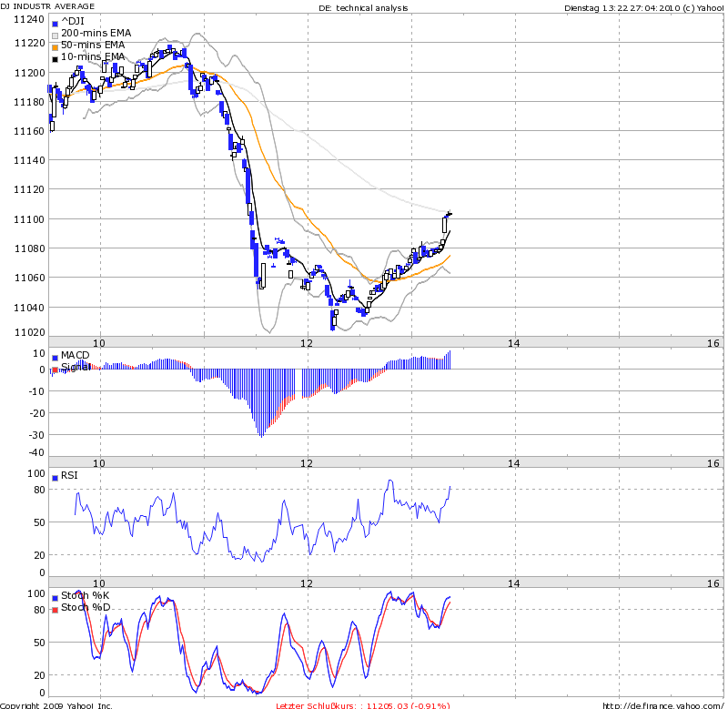
Task: Click the 11060 price axis label
Action: pos(29,279)
